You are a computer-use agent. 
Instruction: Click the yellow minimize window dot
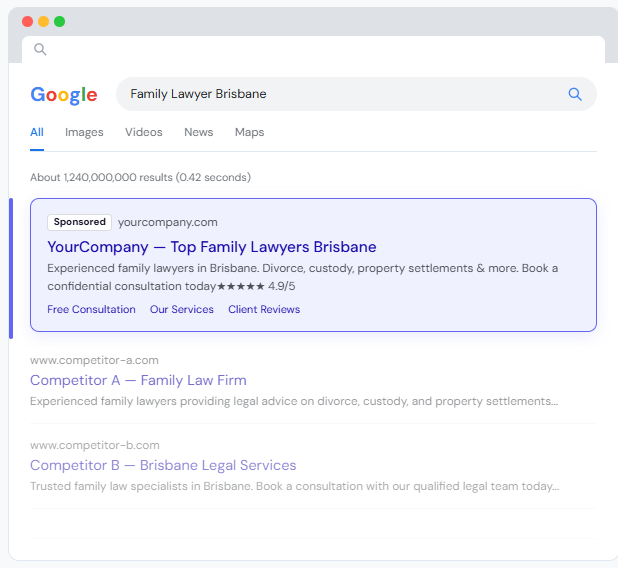[x=43, y=21]
